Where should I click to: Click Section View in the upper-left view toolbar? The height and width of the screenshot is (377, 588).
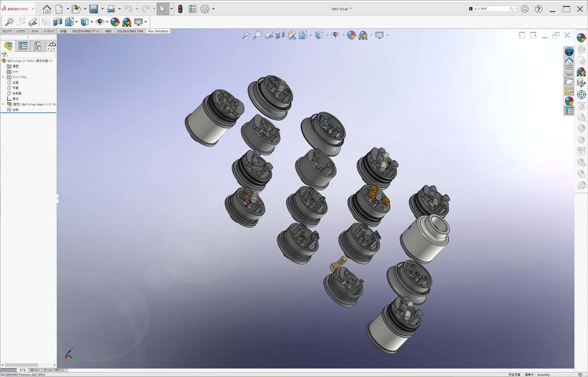point(58,22)
